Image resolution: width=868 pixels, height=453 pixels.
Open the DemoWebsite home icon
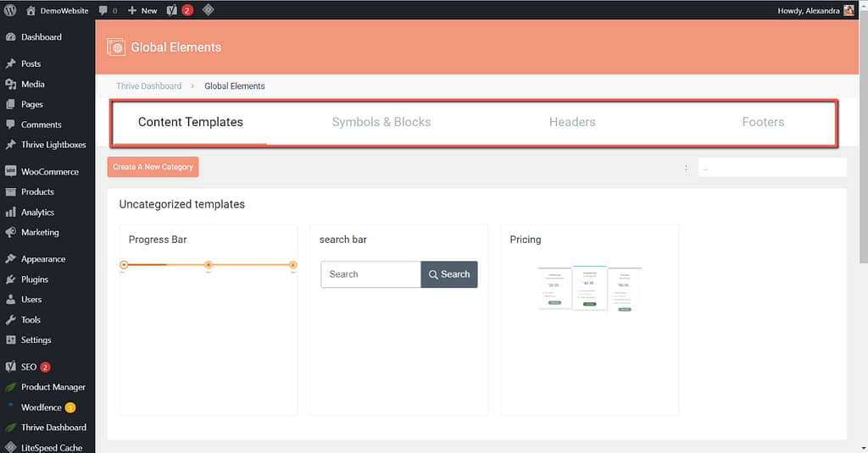point(31,10)
